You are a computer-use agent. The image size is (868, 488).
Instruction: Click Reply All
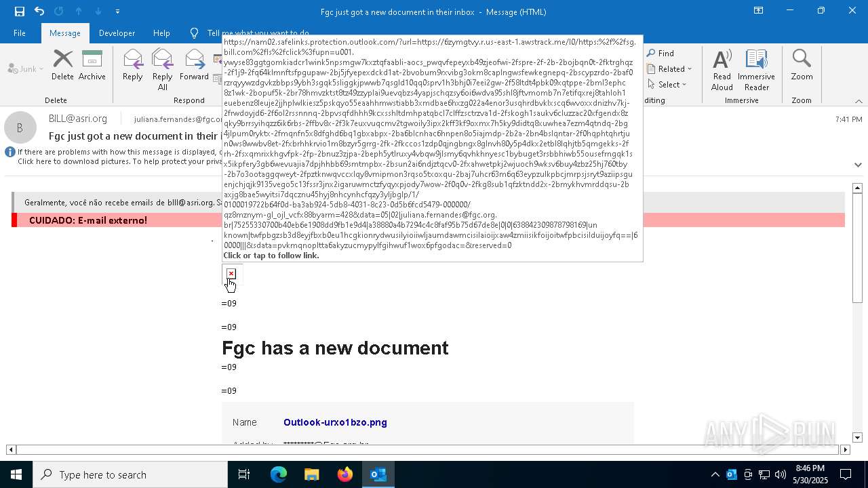[162, 69]
